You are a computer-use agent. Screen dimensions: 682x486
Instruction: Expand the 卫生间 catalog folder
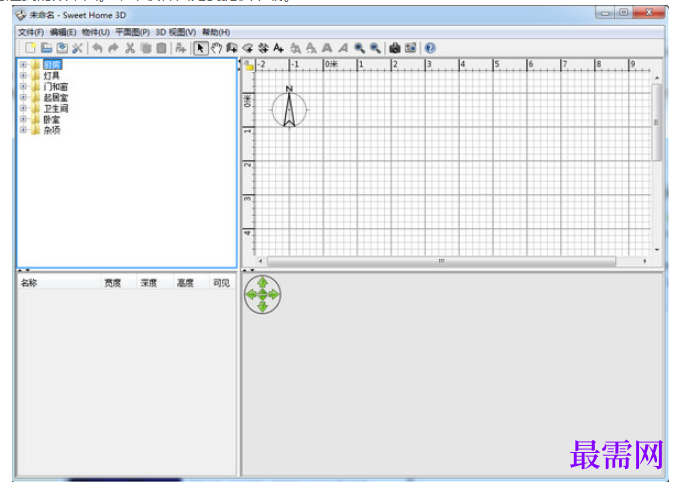coord(23,108)
